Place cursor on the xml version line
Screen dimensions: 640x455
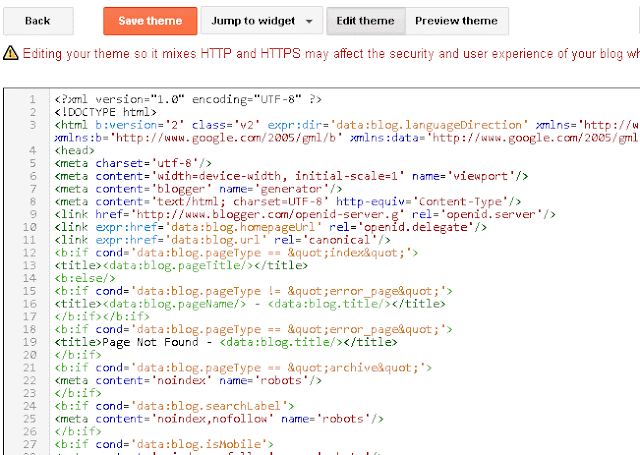tap(188, 100)
